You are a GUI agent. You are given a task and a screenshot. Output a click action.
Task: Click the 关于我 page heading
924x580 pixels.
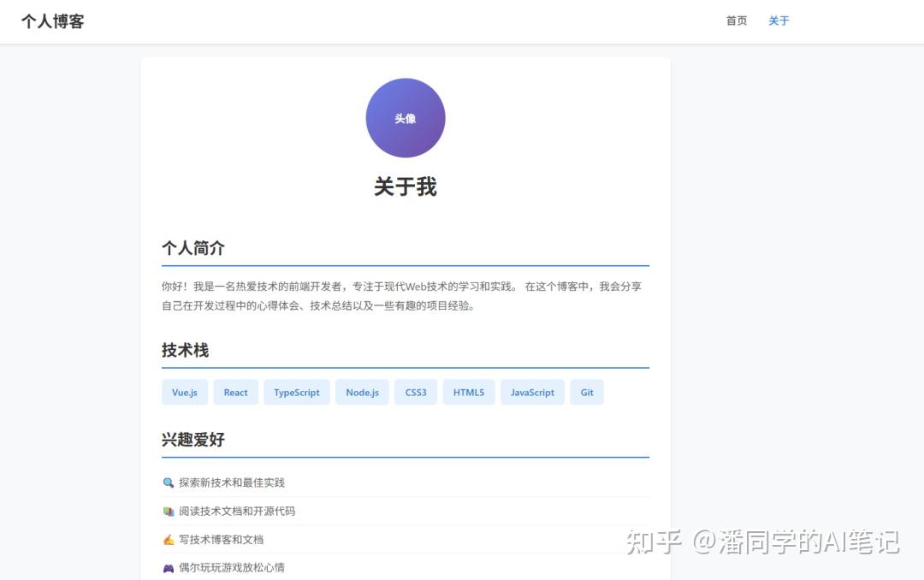tap(406, 186)
